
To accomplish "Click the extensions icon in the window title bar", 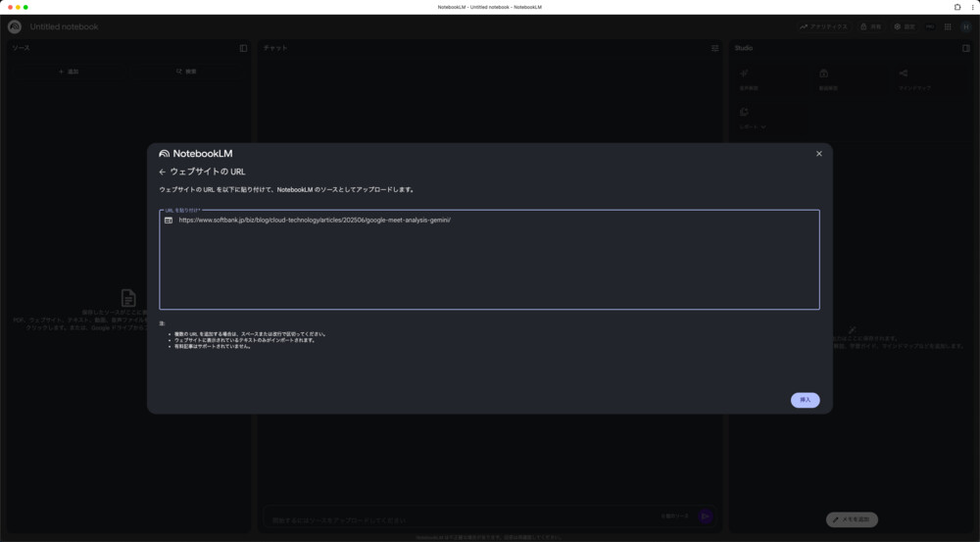I will (956, 7).
